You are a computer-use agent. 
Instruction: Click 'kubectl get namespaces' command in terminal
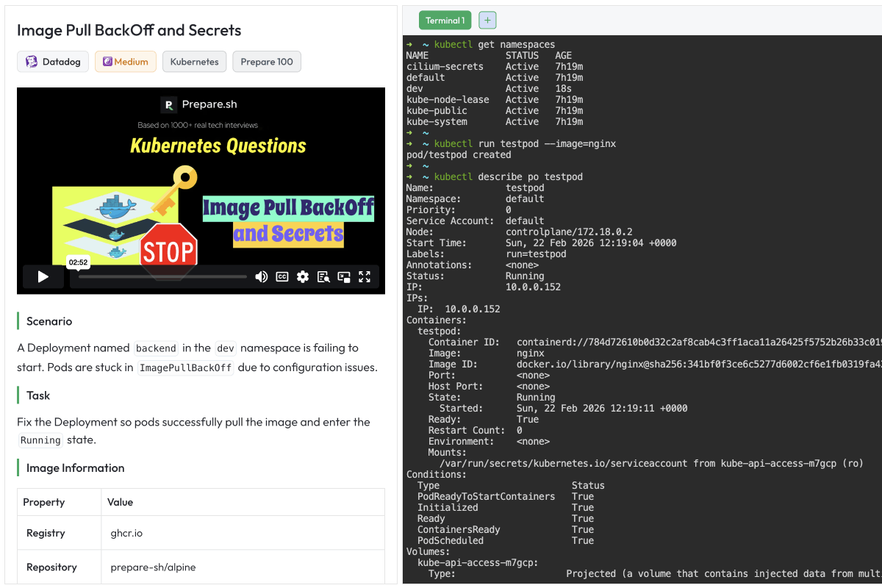[x=495, y=44]
